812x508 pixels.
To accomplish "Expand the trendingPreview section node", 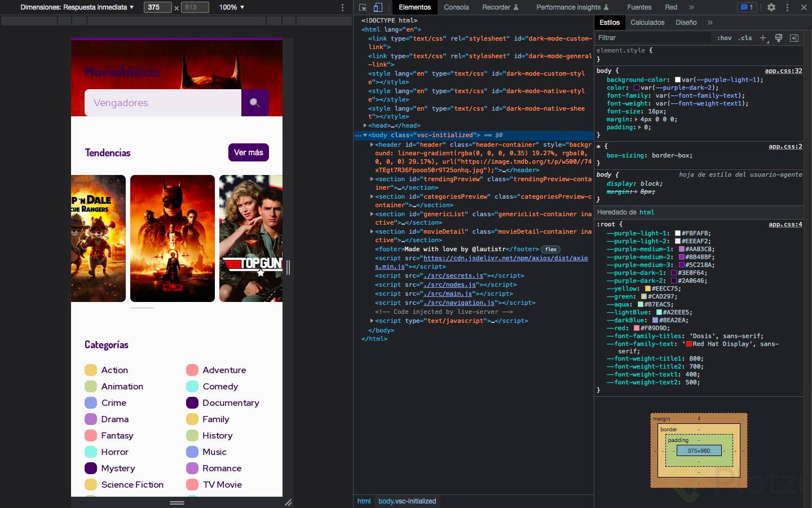I will 372,179.
